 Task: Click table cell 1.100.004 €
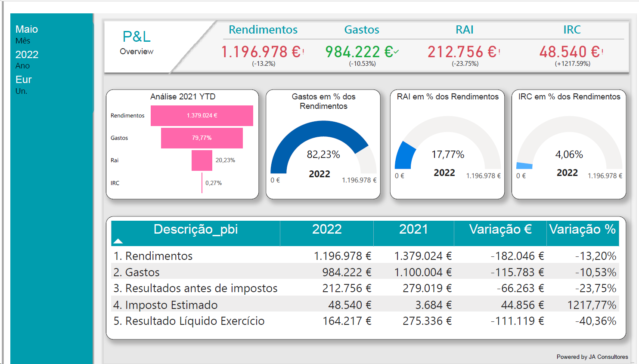(x=423, y=272)
